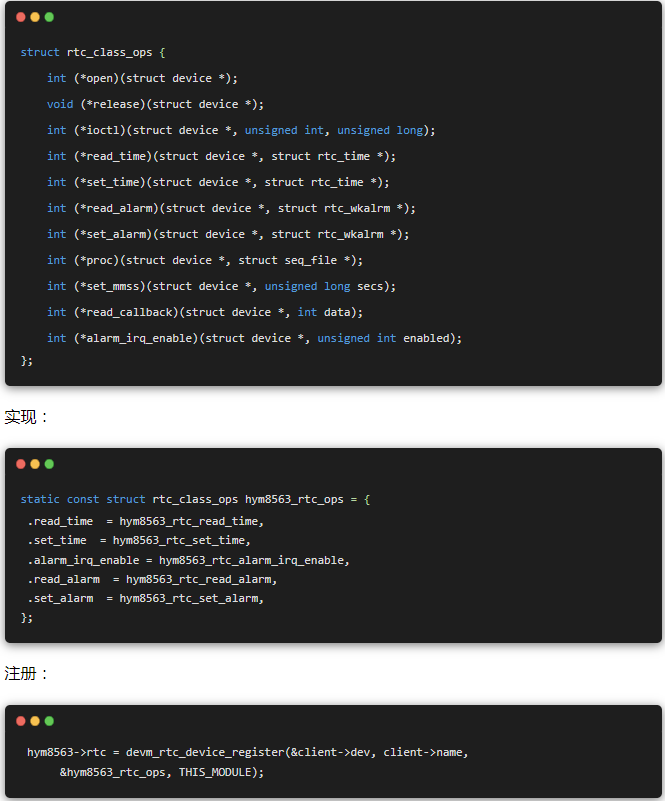Screen dimensions: 665x801
Task: Click the red dot in the devm_rtc_device_register code block
Action: pyautogui.click(x=21, y=720)
